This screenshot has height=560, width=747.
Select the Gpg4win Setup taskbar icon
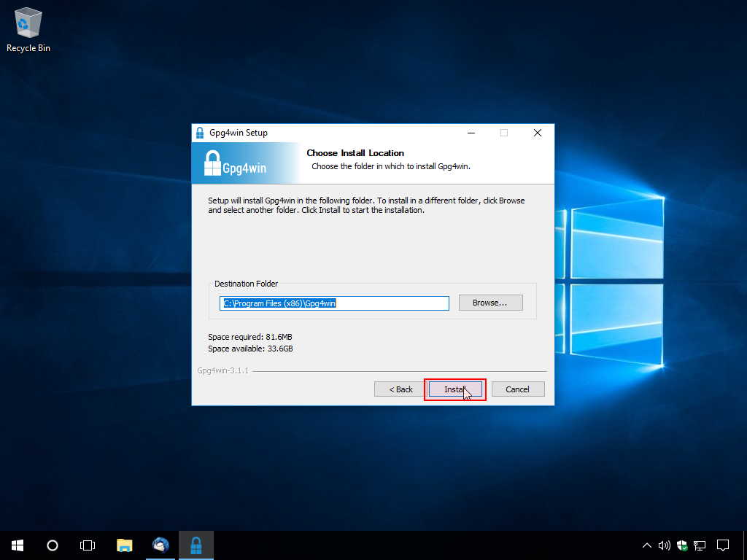pos(196,545)
